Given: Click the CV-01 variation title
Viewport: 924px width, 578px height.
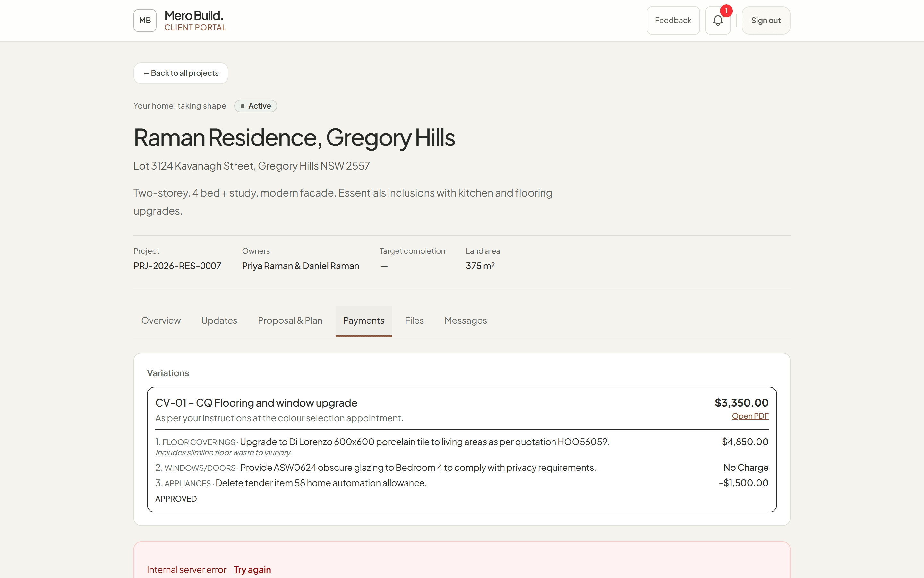Looking at the screenshot, I should point(256,403).
